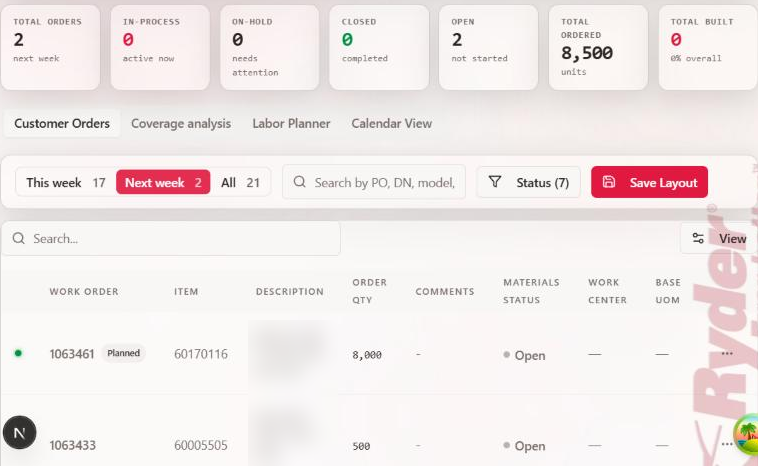This screenshot has height=466, width=758.
Task: Select the This week filter
Action: [x=65, y=182]
